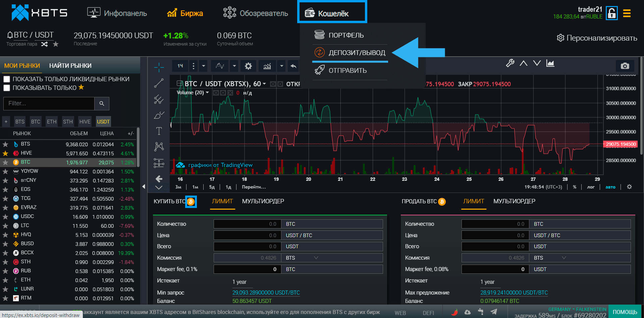Click the undo arrow in chart toolbar
Image resolution: width=644 pixels, height=318 pixels.
tap(293, 66)
